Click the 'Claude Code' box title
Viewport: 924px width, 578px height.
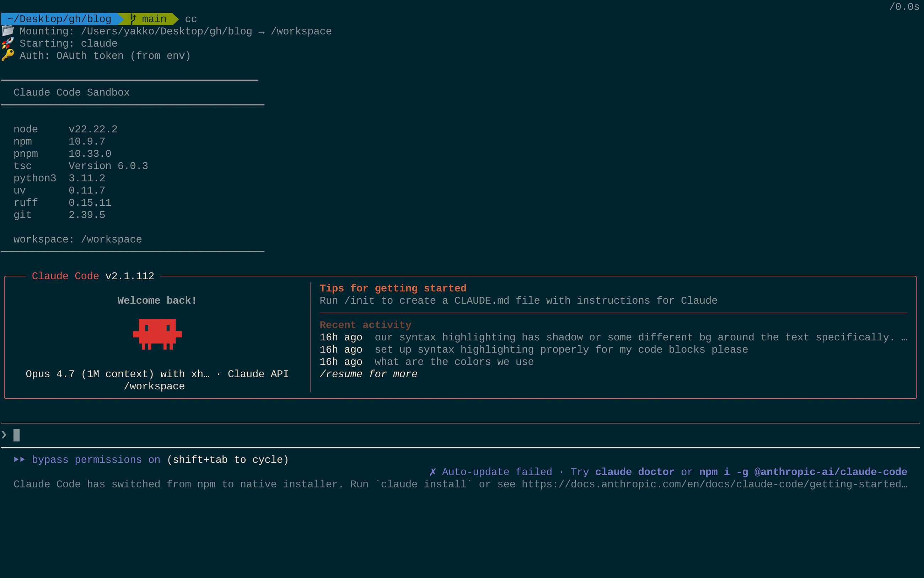pyautogui.click(x=65, y=276)
